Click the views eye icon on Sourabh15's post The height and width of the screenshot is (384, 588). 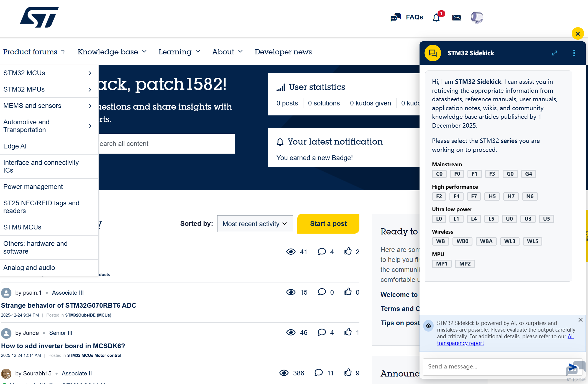(284, 373)
